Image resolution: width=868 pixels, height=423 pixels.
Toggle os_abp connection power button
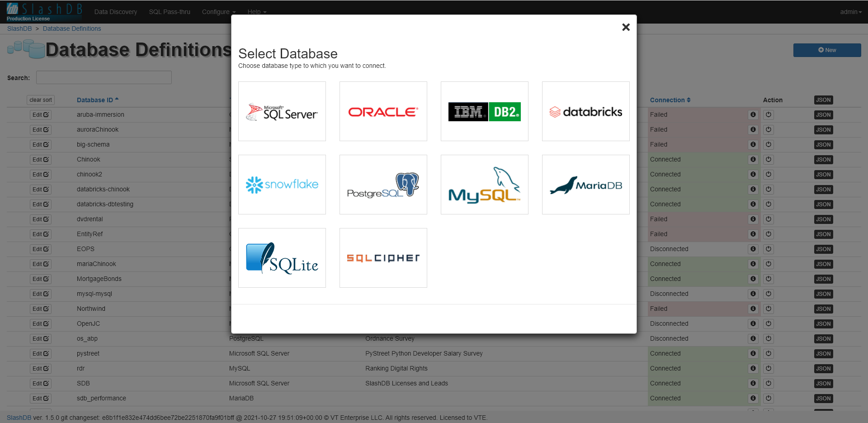[769, 339]
